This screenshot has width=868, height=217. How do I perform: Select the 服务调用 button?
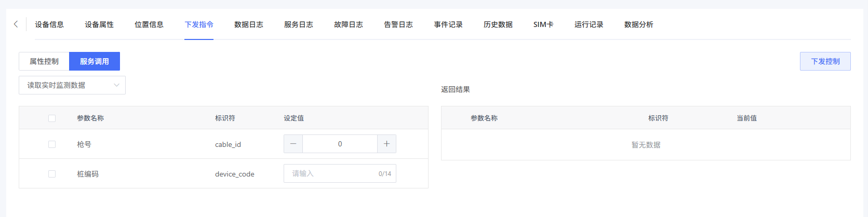click(95, 61)
